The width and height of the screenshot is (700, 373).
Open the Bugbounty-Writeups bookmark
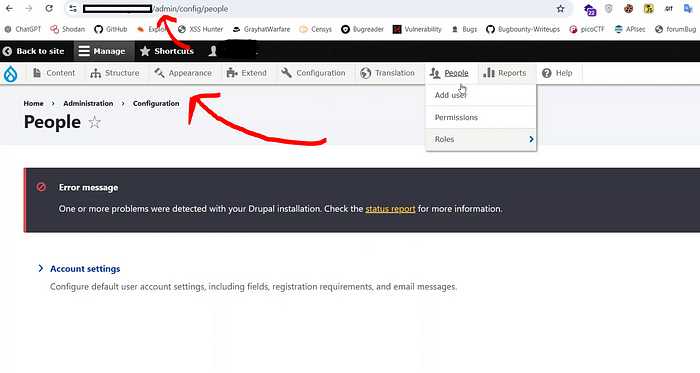[523, 29]
